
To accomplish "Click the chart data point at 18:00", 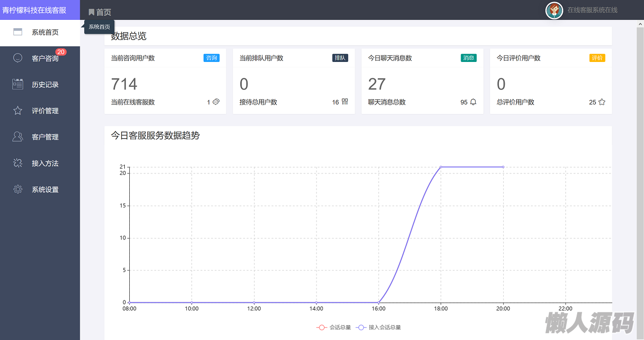I will [x=441, y=167].
